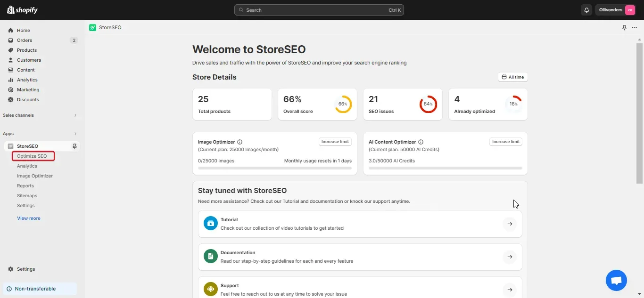The width and height of the screenshot is (644, 298).
Task: Click the Image Optimizer info icon
Action: 239,142
